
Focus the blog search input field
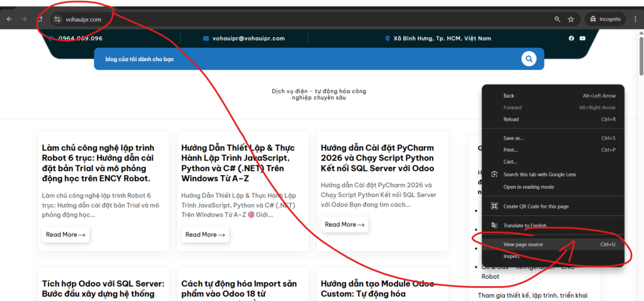(x=302, y=59)
